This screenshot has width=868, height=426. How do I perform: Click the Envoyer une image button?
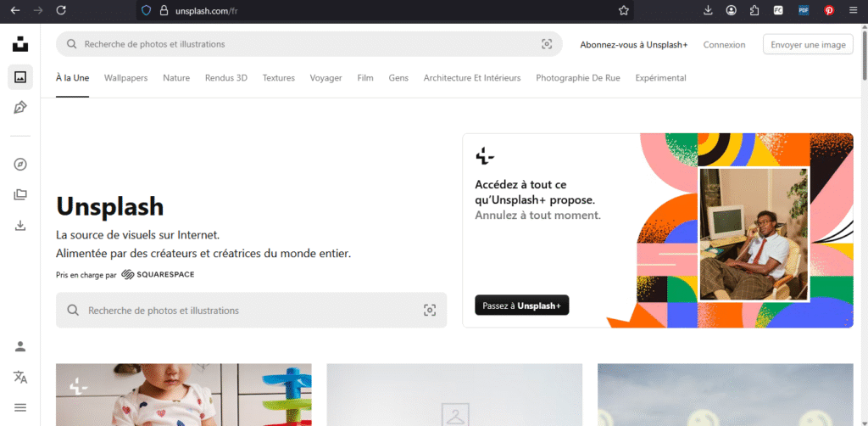tap(808, 44)
